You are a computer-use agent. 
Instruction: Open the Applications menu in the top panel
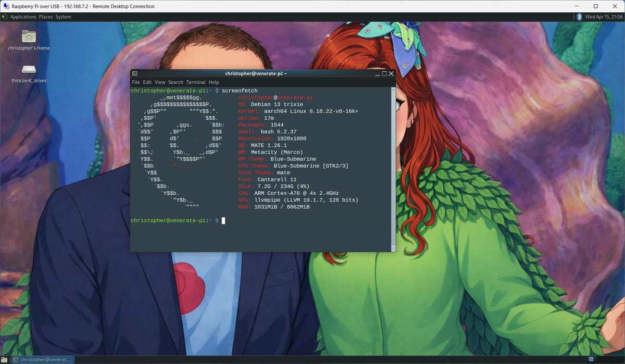23,17
